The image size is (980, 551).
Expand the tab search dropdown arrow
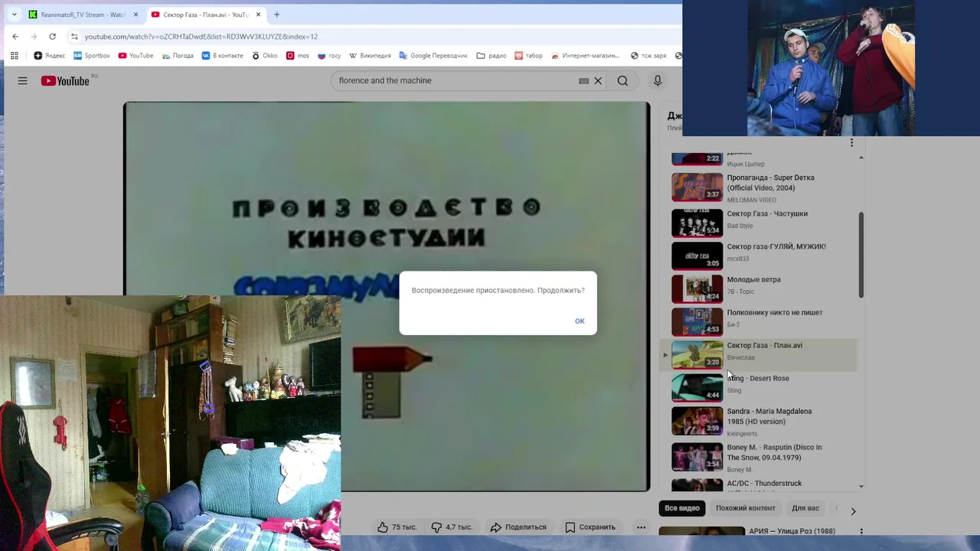(x=14, y=15)
